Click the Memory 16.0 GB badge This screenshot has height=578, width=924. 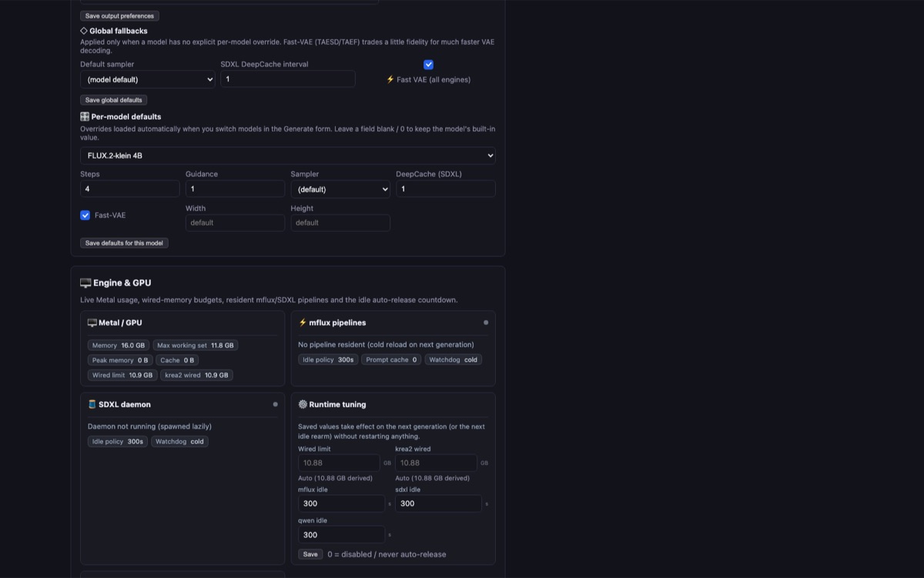click(x=119, y=346)
